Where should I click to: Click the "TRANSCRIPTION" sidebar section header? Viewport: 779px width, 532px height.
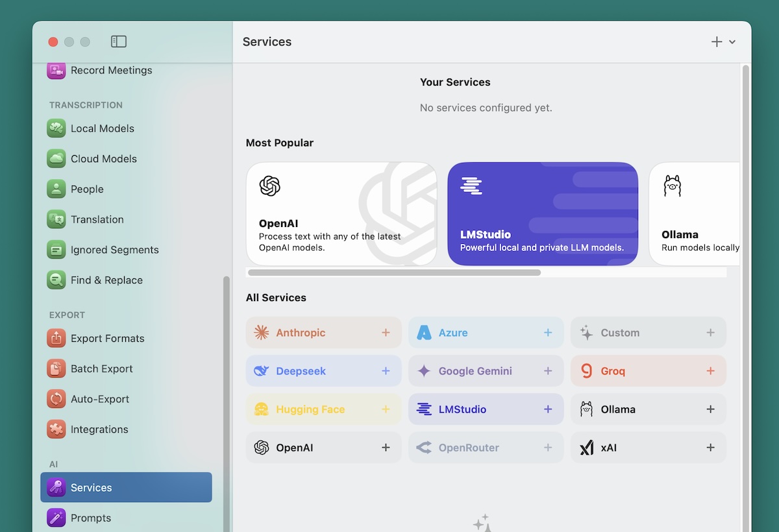pos(86,105)
